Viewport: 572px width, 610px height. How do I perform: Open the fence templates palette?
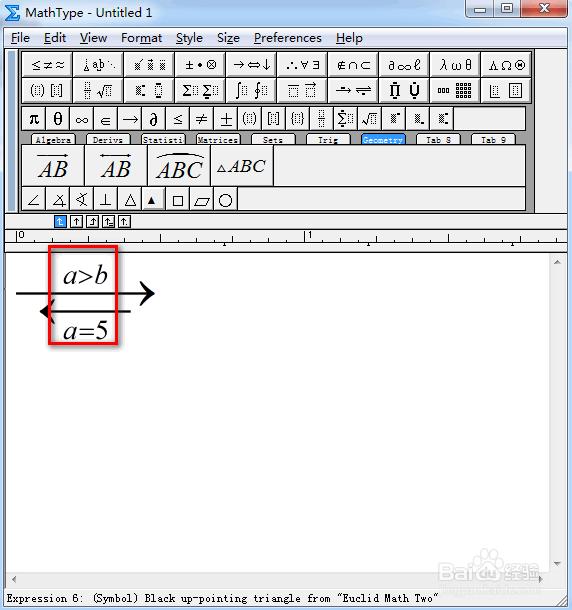[x=47, y=90]
